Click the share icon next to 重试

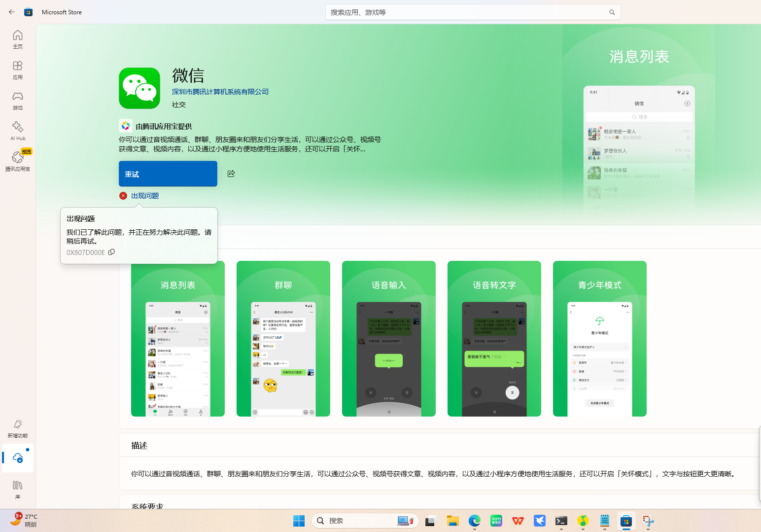coord(231,174)
